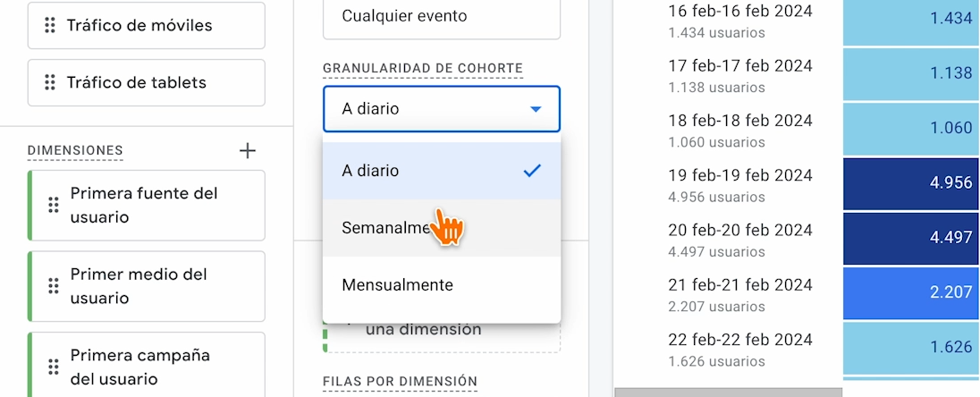
Task: Open the cohort granularity dropdown arrow
Action: (x=536, y=109)
